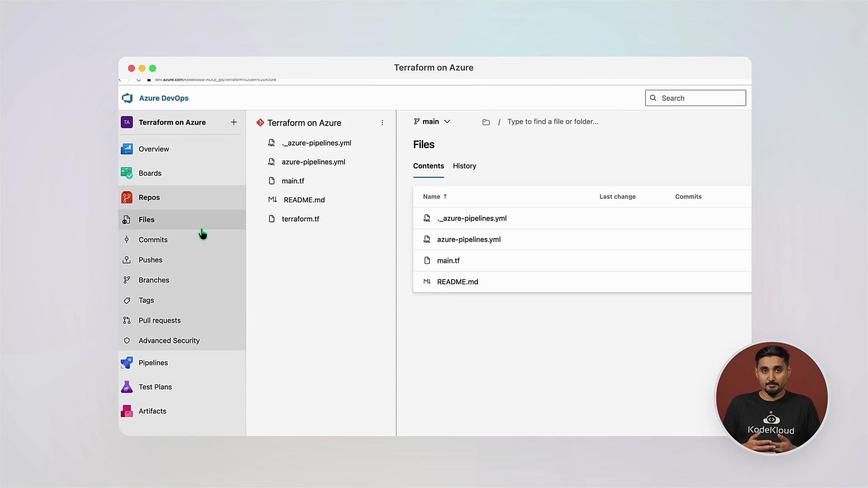Select ._azure-pipelines.yml in the file tree
The width and height of the screenshot is (868, 488).
316,143
